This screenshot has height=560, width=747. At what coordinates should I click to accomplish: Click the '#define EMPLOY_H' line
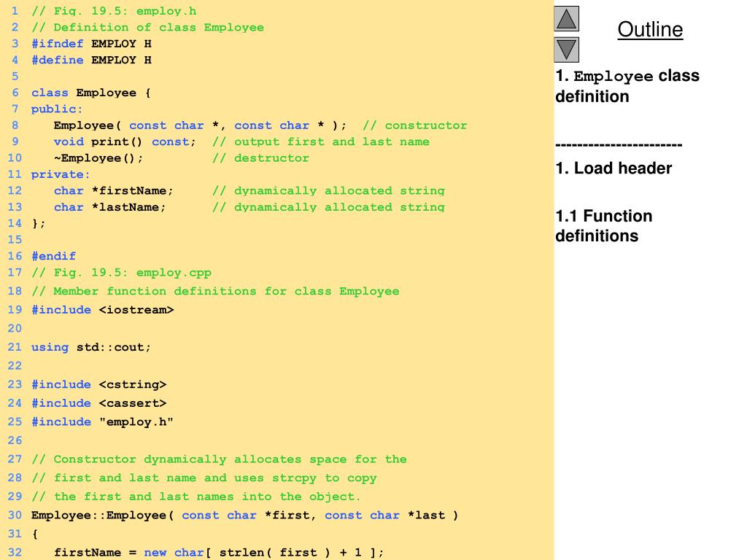[91, 60]
